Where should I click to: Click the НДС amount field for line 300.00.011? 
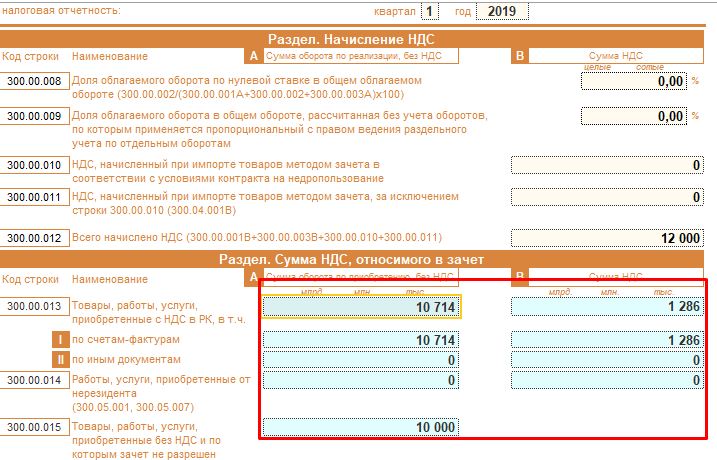tap(607, 198)
